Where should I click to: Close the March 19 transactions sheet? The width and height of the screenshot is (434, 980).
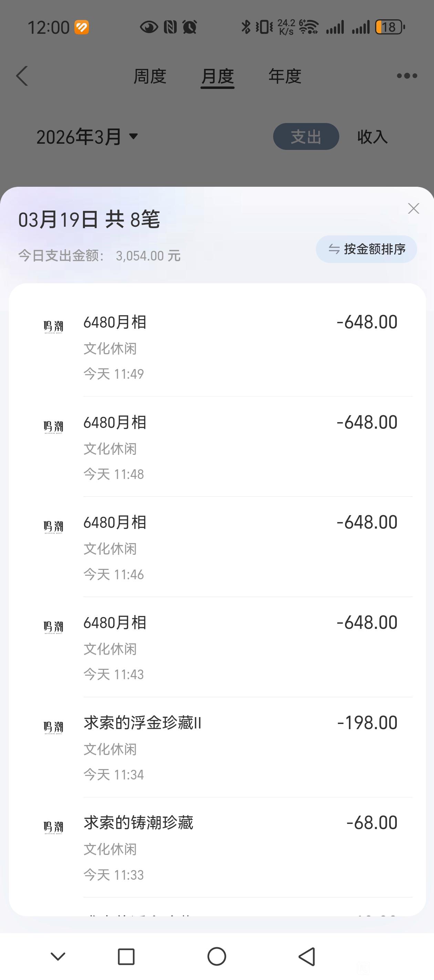[413, 208]
